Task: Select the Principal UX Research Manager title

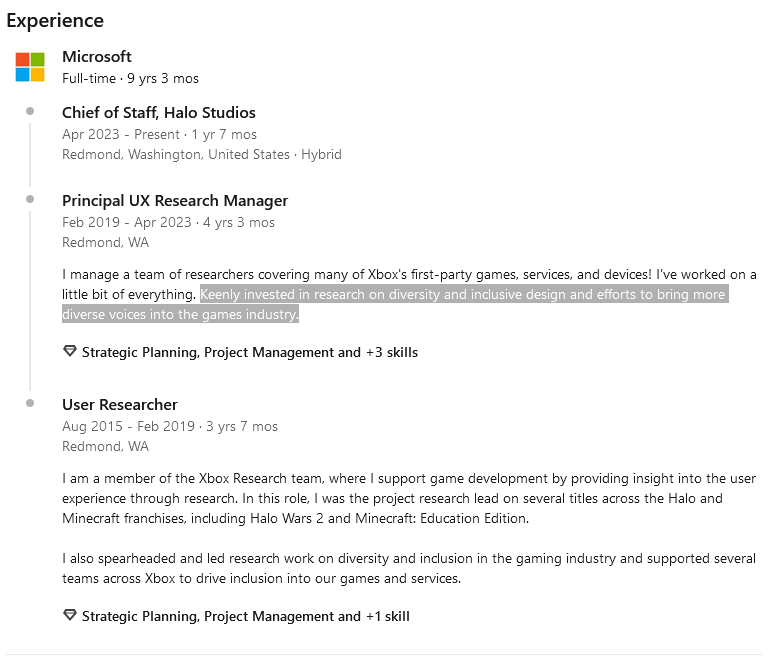Action: 175,201
